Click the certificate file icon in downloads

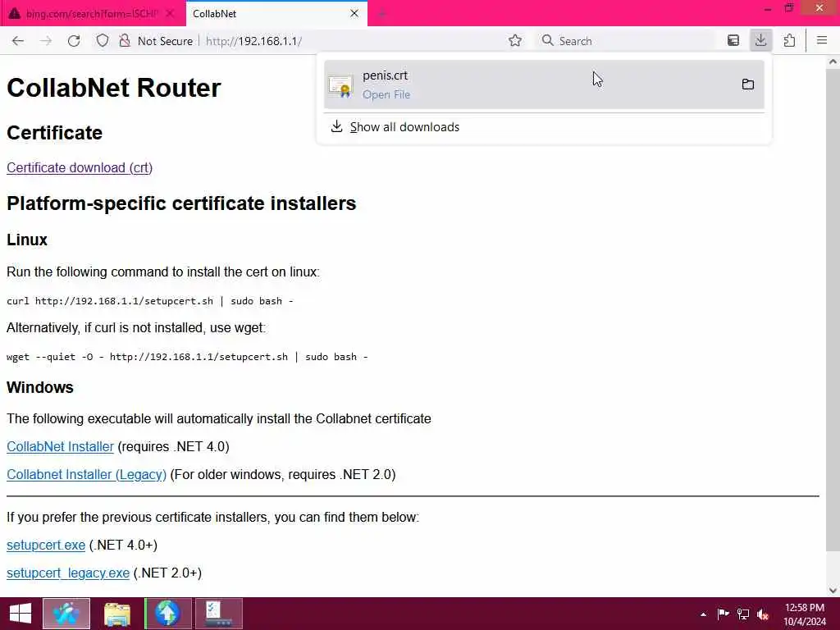(340, 85)
